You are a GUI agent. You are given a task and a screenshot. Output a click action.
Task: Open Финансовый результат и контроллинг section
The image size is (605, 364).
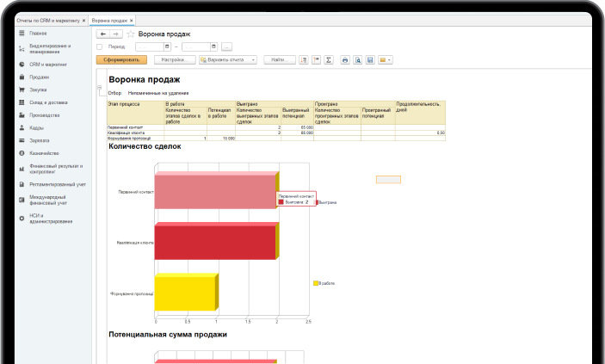point(56,169)
